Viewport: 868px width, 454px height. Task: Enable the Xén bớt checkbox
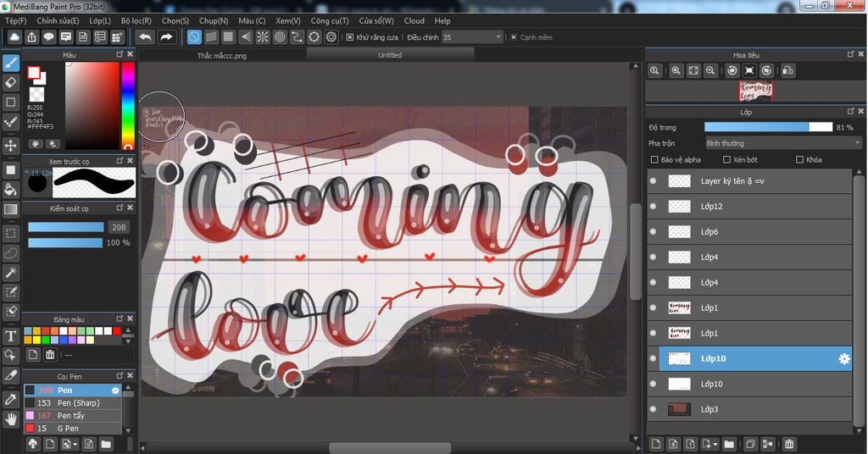pyautogui.click(x=726, y=159)
